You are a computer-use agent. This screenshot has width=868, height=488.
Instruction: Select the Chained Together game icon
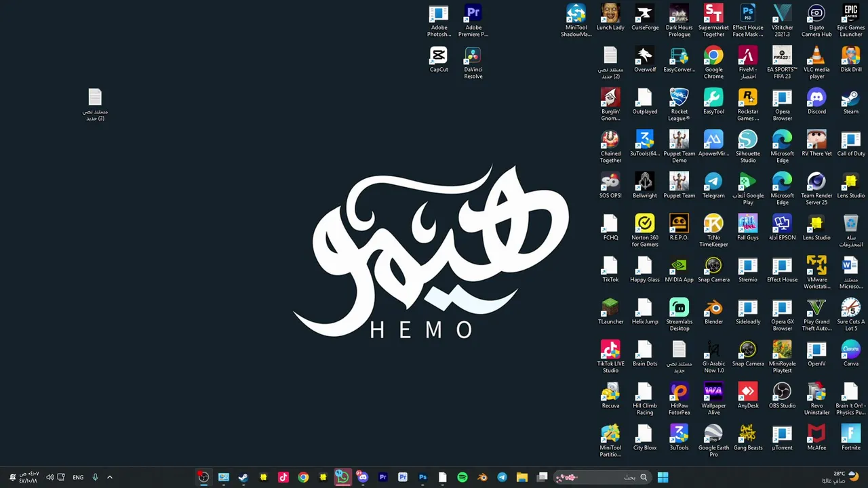(x=610, y=147)
